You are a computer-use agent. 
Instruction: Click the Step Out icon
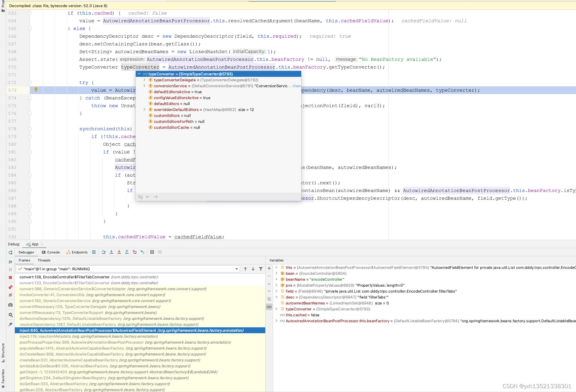click(127, 252)
